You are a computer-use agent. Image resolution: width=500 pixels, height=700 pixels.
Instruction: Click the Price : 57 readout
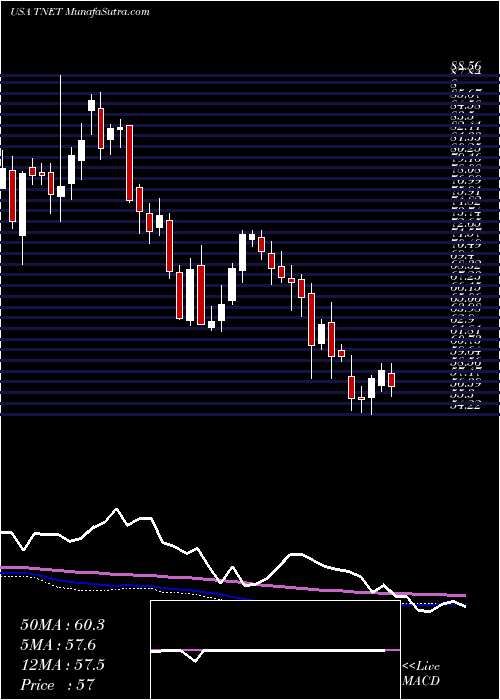(58, 685)
